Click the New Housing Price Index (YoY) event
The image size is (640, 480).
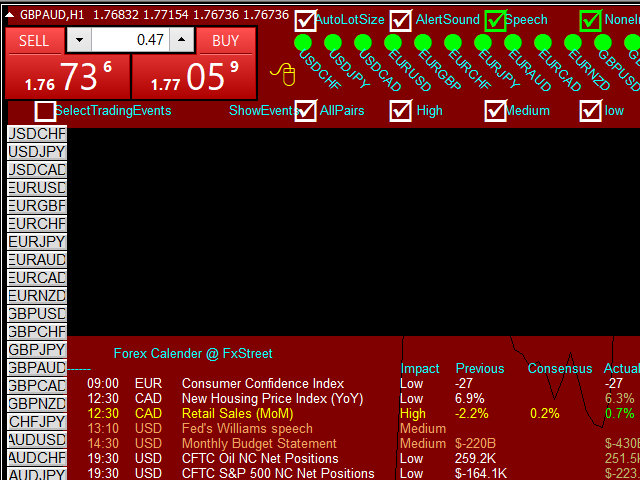(x=272, y=399)
